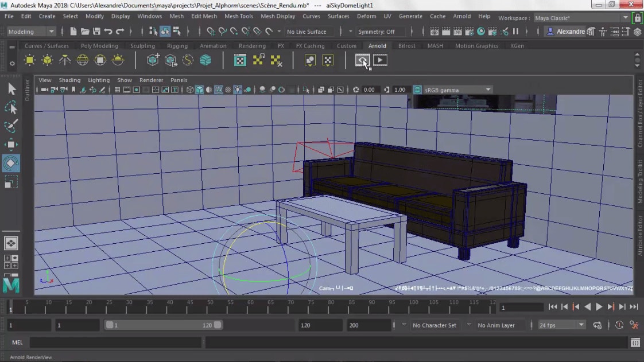Create an Arnold area light from the shelf
The image size is (644, 362).
point(30,60)
